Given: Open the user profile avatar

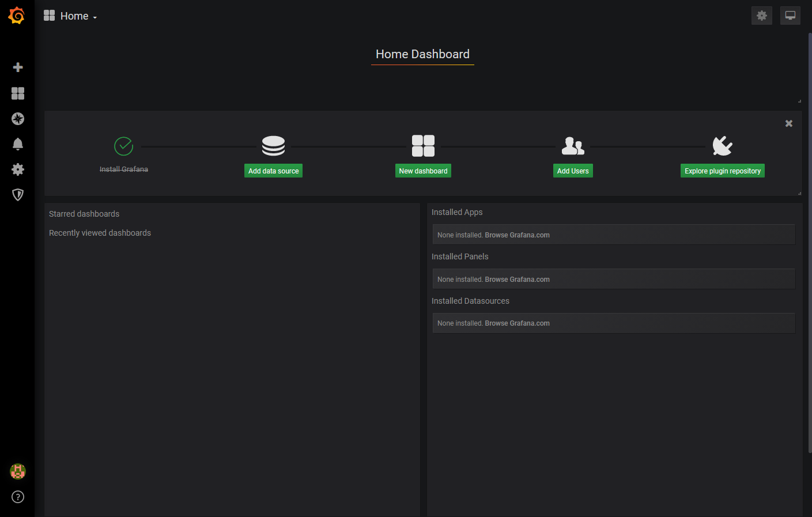Looking at the screenshot, I should 18,471.
